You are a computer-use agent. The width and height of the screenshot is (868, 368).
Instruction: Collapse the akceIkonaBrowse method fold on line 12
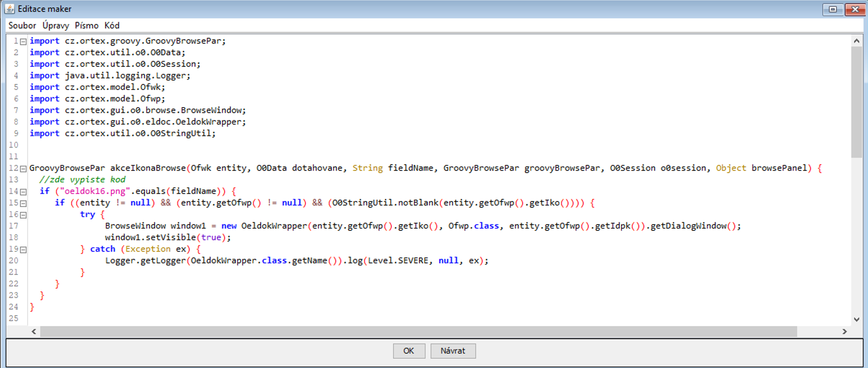click(x=23, y=169)
